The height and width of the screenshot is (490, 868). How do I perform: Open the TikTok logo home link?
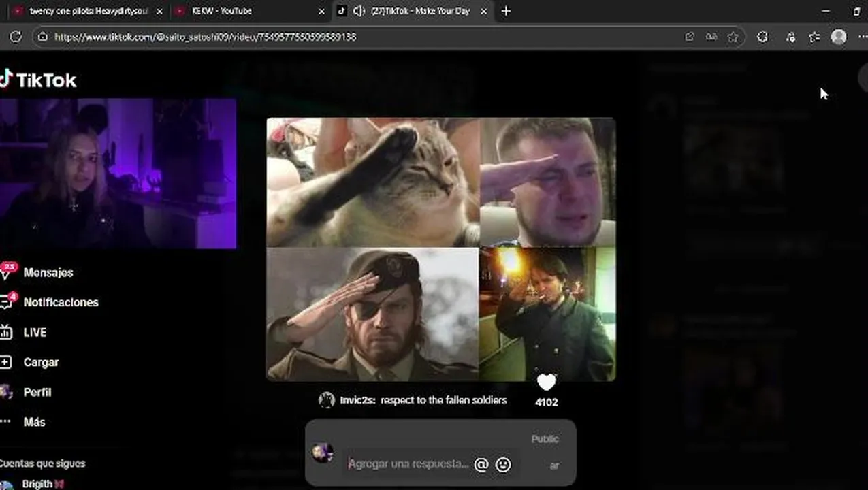[x=38, y=80]
